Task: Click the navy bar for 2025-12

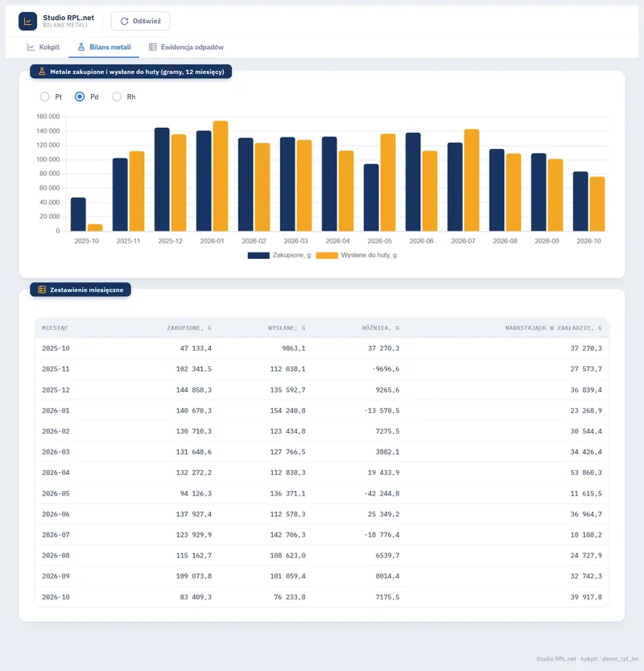Action: (162, 179)
